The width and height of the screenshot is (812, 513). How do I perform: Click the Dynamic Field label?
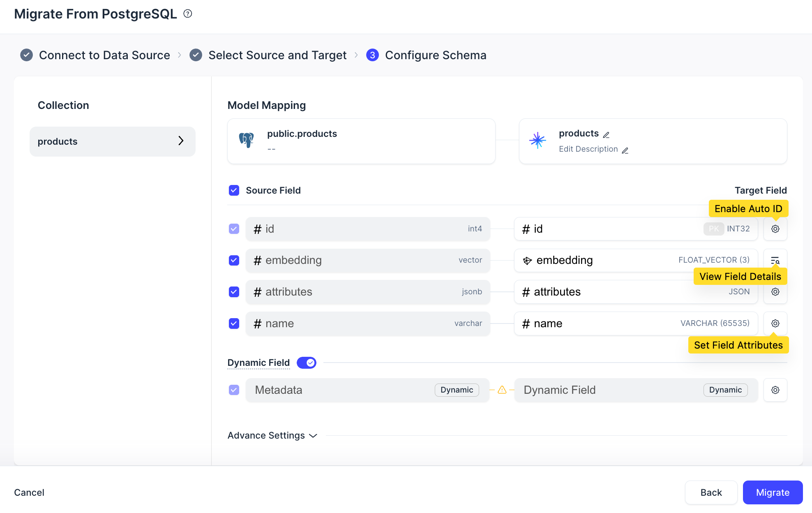pos(258,363)
